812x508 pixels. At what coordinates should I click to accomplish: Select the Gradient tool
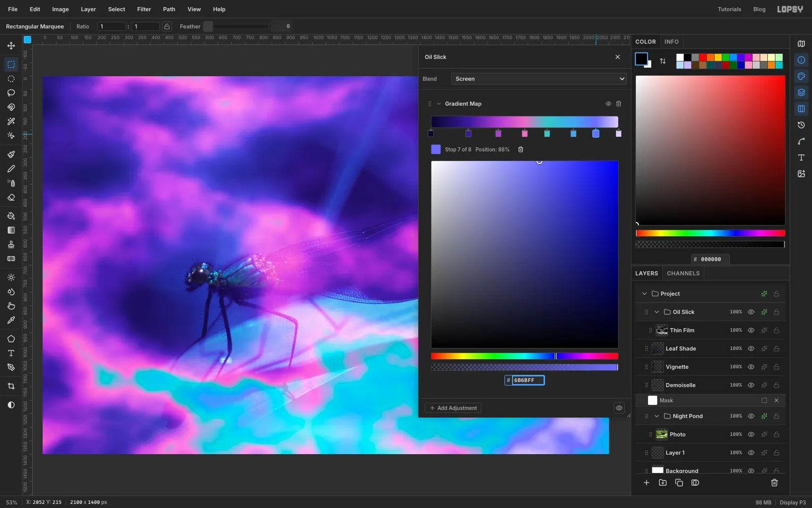tap(11, 230)
